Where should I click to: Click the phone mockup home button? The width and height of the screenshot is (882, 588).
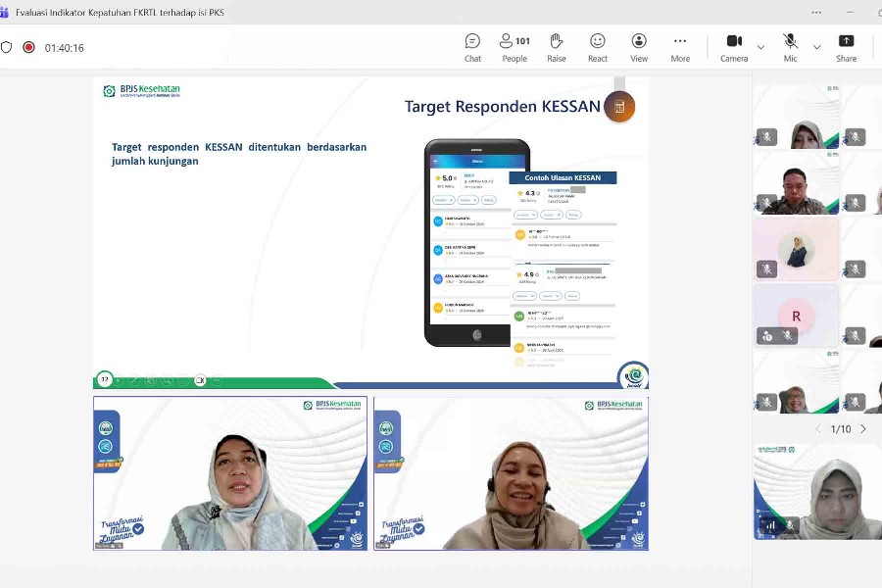pos(477,335)
